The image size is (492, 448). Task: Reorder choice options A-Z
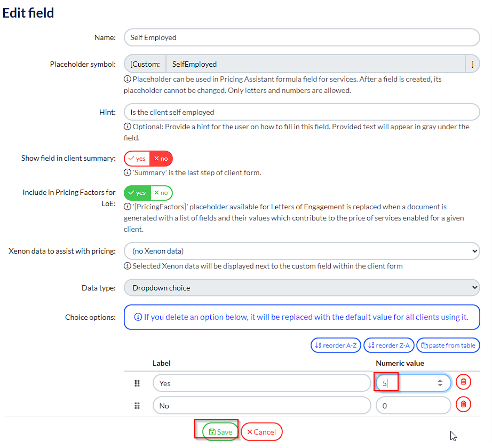coord(336,345)
